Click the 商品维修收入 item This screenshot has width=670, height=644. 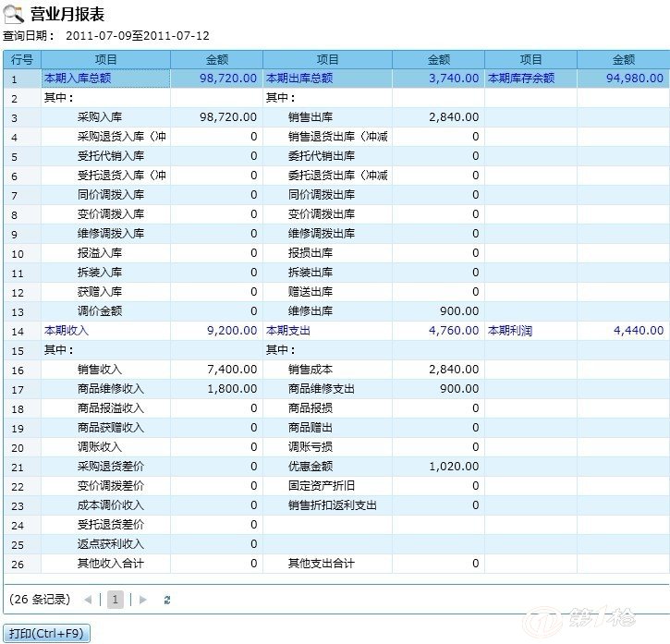[x=111, y=389]
